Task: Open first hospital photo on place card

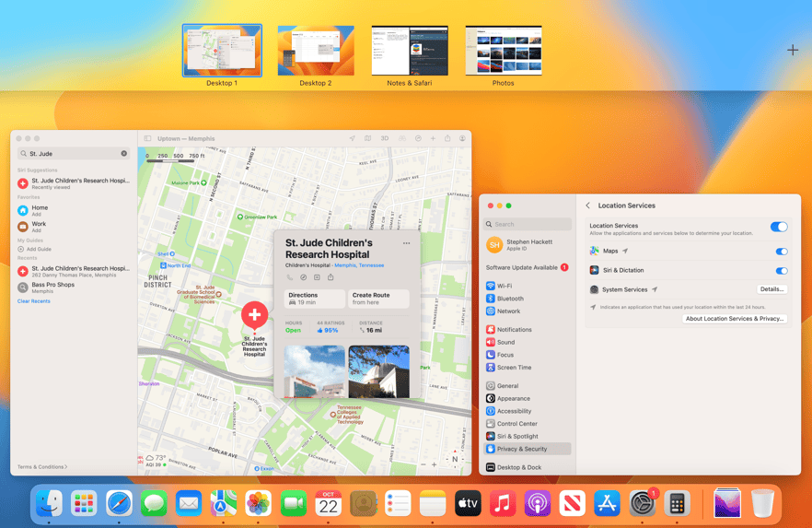Action: (x=314, y=371)
